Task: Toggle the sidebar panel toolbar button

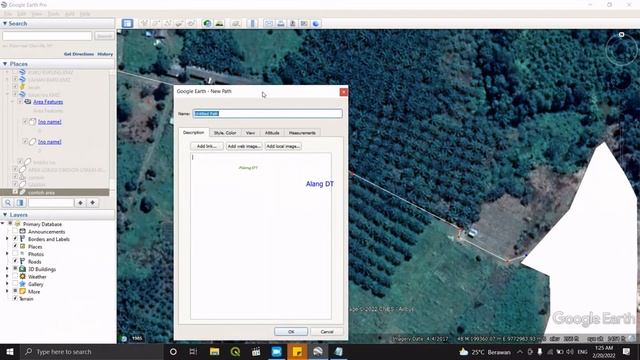Action: [127, 23]
